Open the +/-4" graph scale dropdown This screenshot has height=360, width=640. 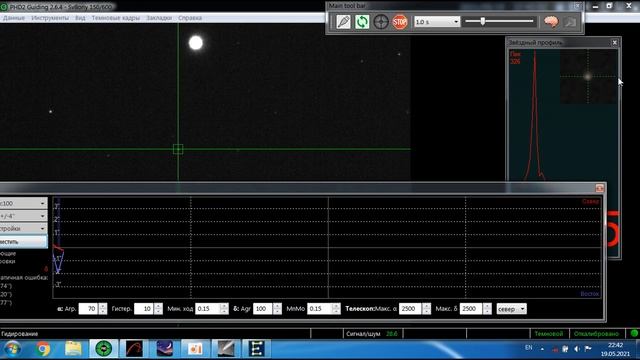point(23,216)
